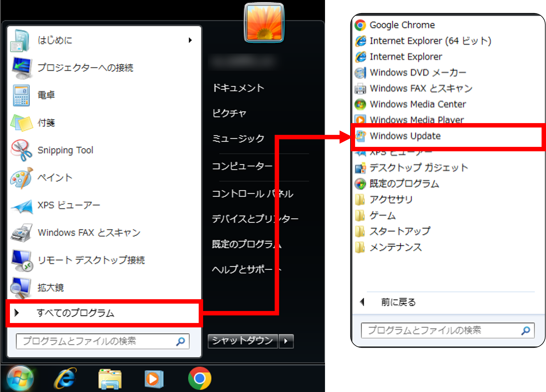
Task: Click the Internet Explorer label without 64 ビット
Action: [x=406, y=57]
